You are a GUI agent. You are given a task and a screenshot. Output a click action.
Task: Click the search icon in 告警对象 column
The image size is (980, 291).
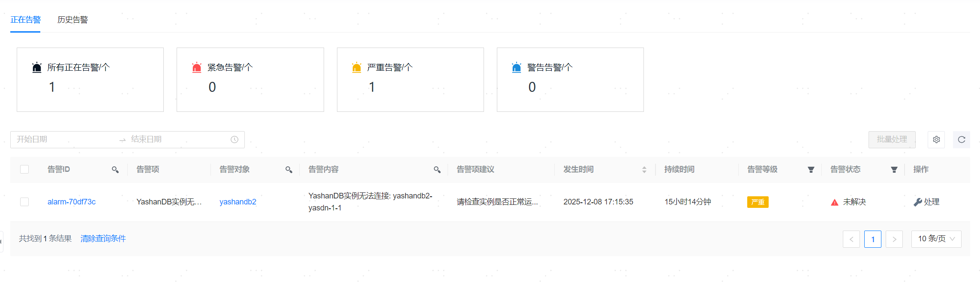coord(289,170)
